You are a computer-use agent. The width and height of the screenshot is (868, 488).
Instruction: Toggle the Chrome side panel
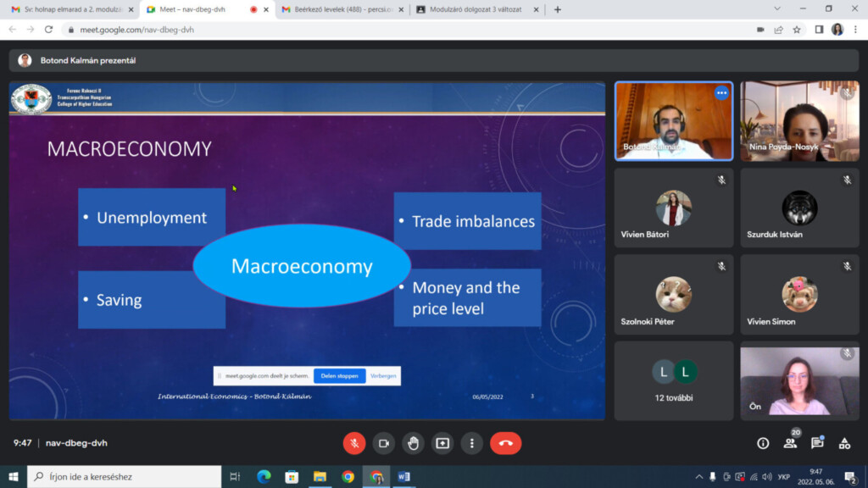tap(819, 29)
